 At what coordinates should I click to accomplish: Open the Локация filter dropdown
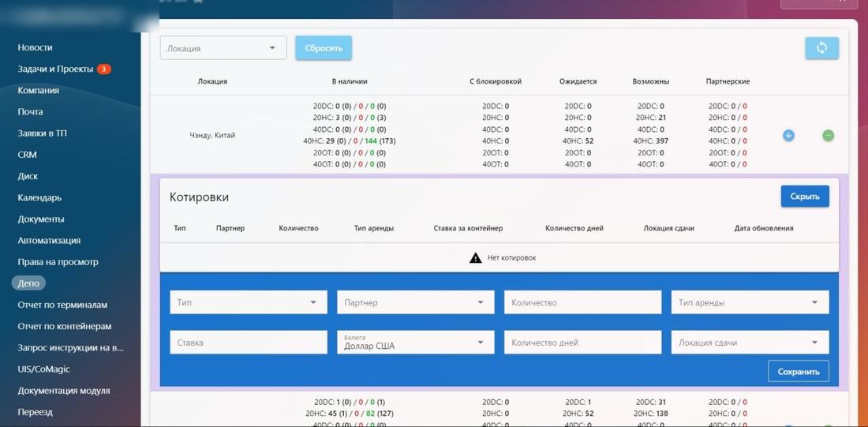[223, 48]
